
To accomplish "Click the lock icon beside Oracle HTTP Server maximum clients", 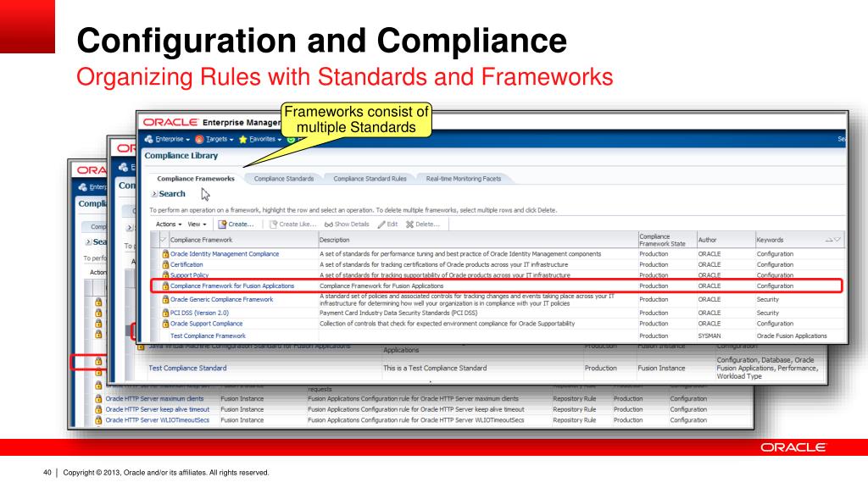I will tap(98, 399).
